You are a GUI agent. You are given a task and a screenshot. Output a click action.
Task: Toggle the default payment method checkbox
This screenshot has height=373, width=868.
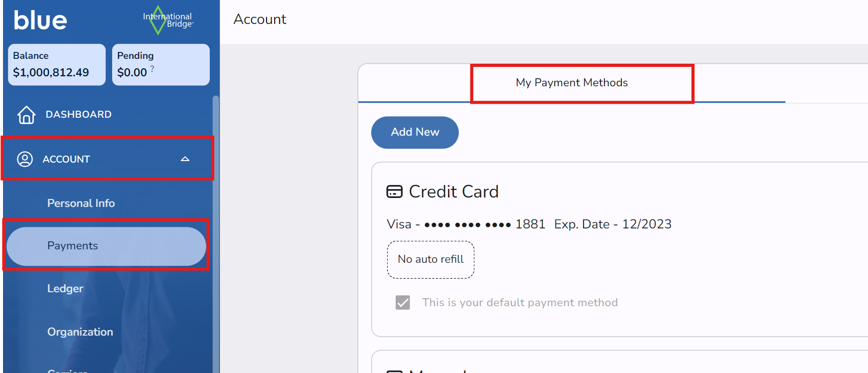403,303
